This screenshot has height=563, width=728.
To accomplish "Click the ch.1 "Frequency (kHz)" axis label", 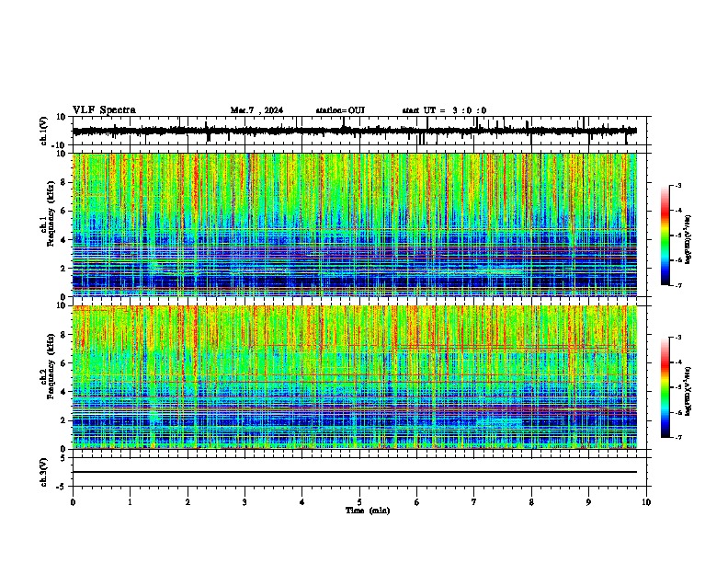I will tap(51, 213).
